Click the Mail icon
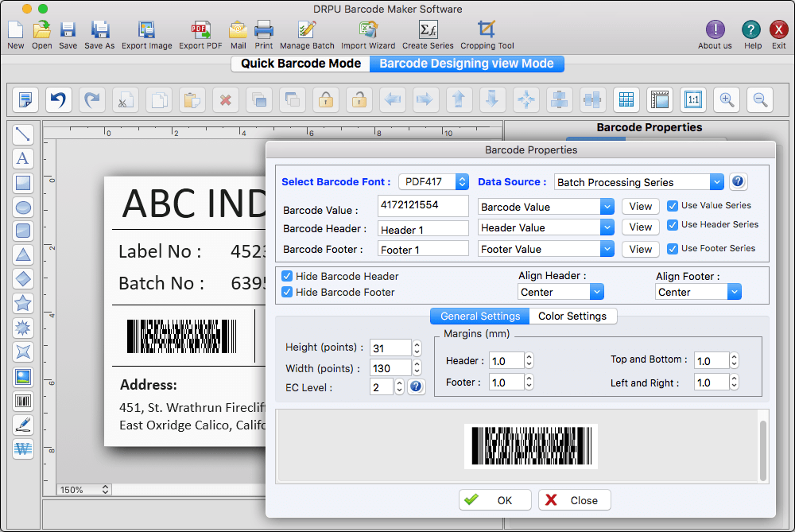The image size is (795, 532). coord(238,30)
